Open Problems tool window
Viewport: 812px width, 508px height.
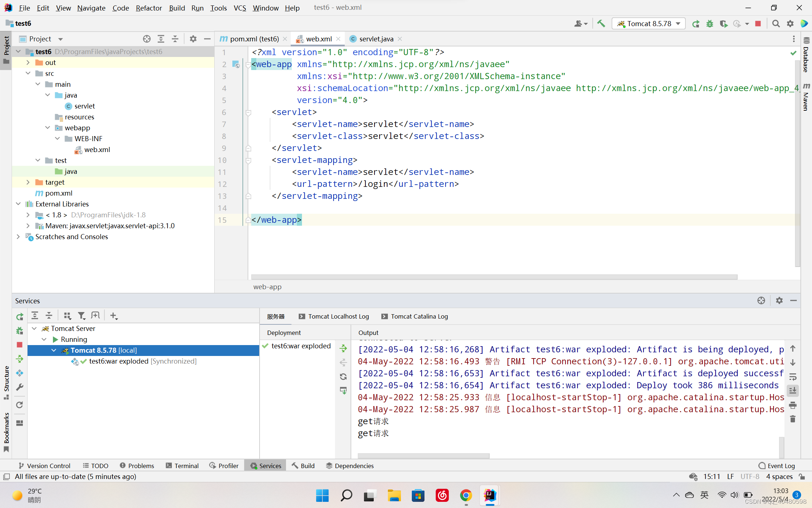pos(137,466)
